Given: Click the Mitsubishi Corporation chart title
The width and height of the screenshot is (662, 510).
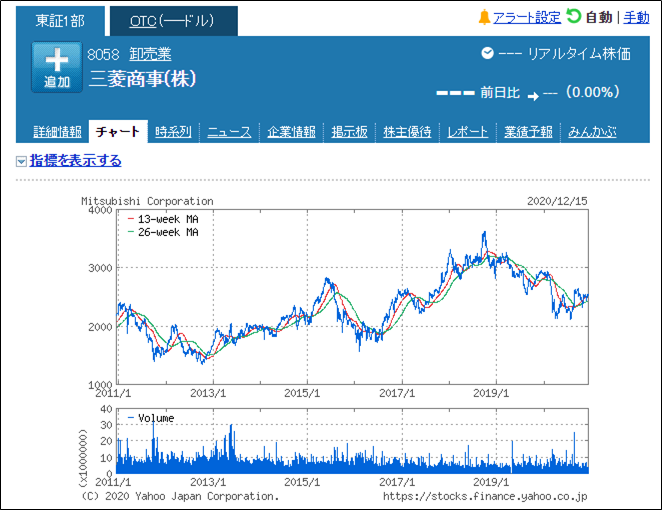Looking at the screenshot, I should click(x=147, y=201).
